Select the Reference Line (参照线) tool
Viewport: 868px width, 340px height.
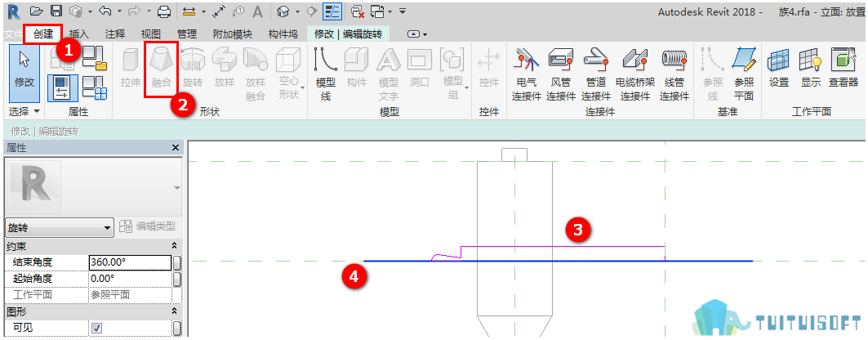coord(713,74)
